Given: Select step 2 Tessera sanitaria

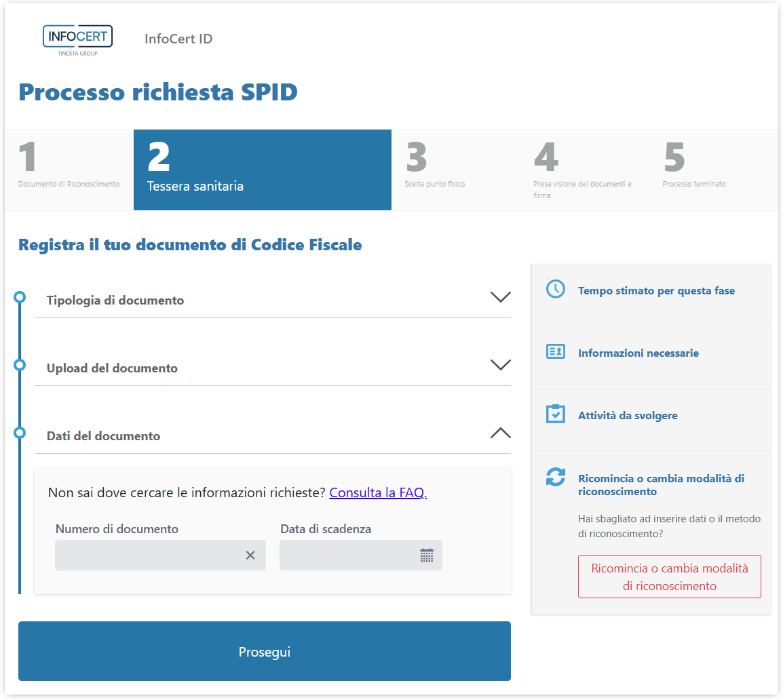Looking at the screenshot, I should [x=262, y=170].
